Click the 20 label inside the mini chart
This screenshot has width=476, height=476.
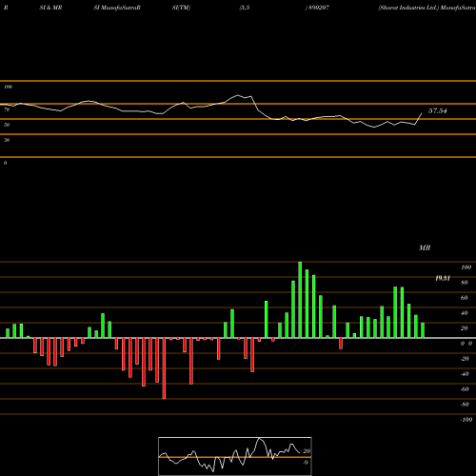[x=307, y=451]
